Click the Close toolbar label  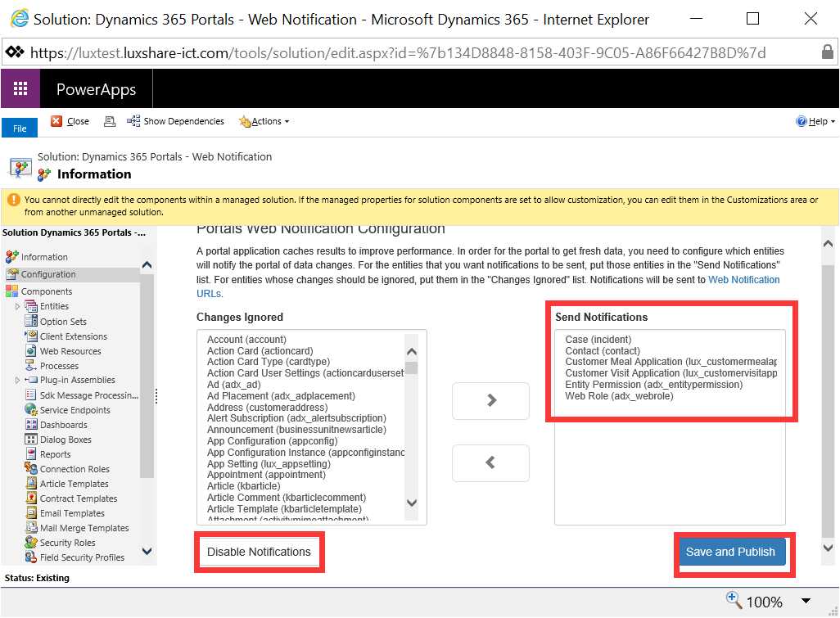(x=79, y=122)
